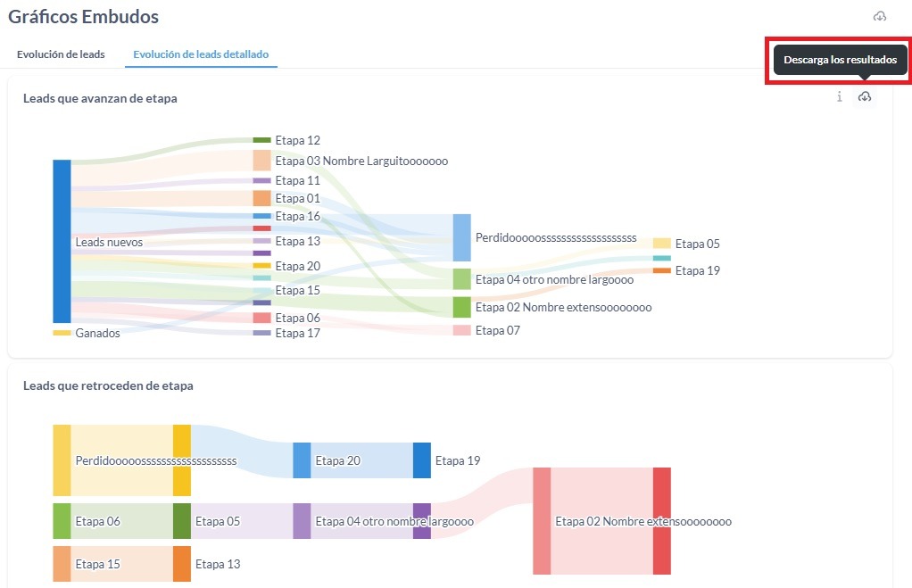Click the orange Etapa 15 node in bottom chart
This screenshot has width=912, height=588.
pyautogui.click(x=62, y=564)
